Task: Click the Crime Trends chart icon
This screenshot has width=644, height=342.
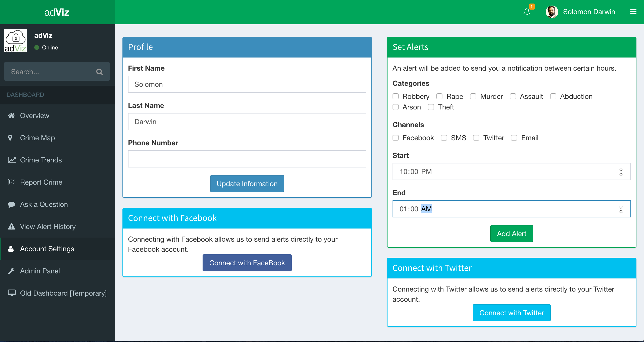Action: (x=12, y=160)
